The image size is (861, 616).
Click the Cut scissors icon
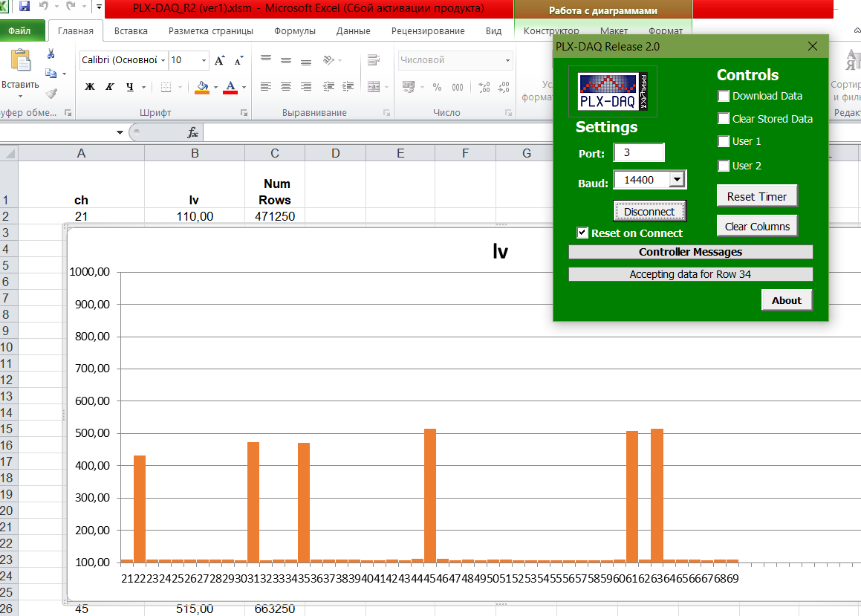pos(51,54)
